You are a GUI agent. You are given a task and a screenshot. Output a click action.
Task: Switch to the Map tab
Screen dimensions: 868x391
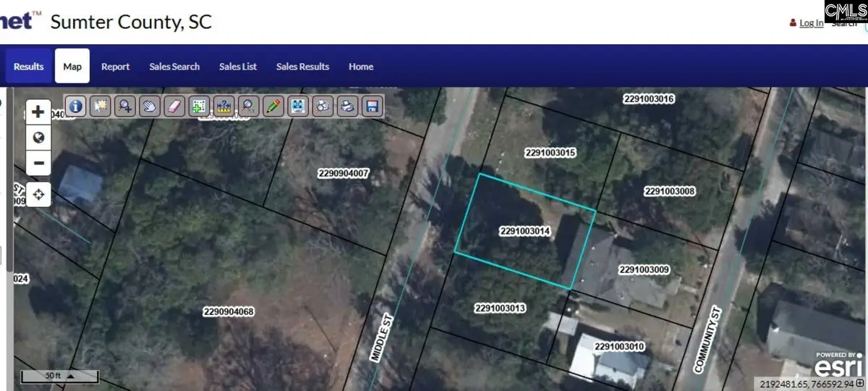click(72, 67)
